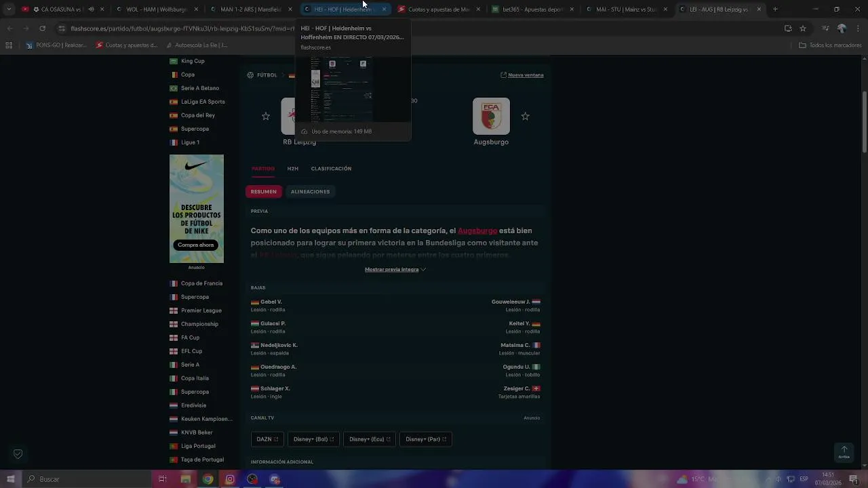Open Serie A Betano league
The image size is (868, 488).
[x=200, y=88]
